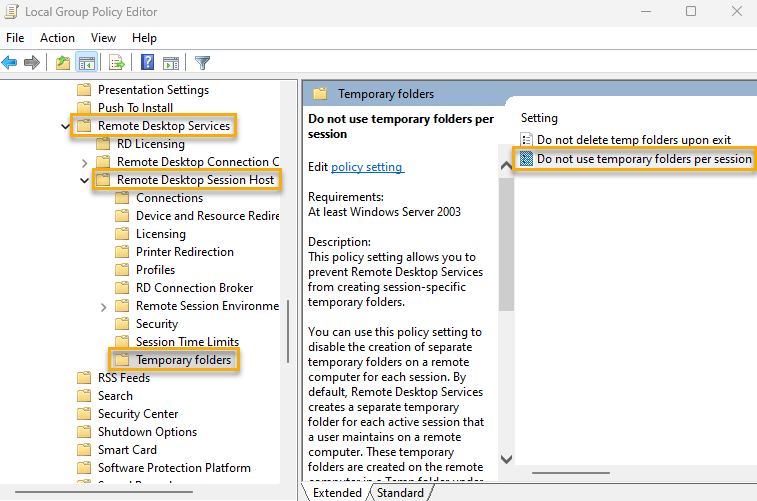This screenshot has height=501, width=757.
Task: Click the Up one level folder icon
Action: (63, 63)
